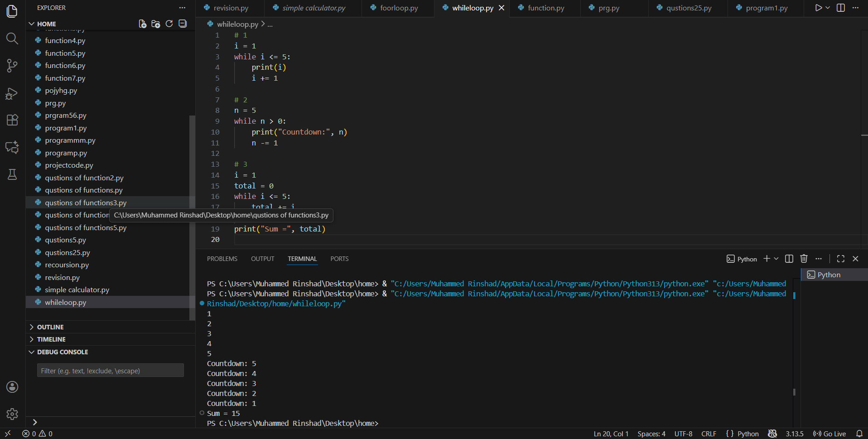The image size is (868, 439).
Task: Create a new file in the Explorer
Action: [142, 24]
